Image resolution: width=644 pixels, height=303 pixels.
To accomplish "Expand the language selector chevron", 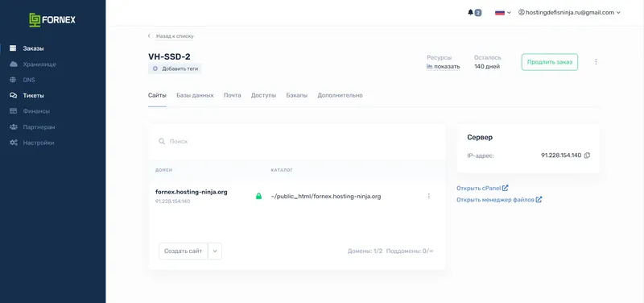I will [x=509, y=13].
